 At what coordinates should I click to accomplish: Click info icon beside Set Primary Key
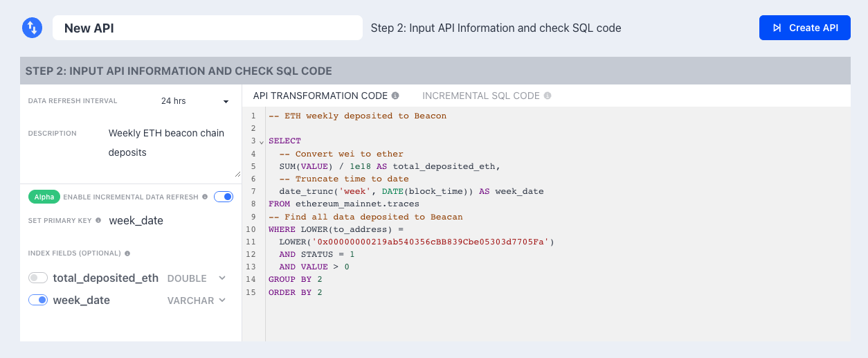pyautogui.click(x=98, y=220)
